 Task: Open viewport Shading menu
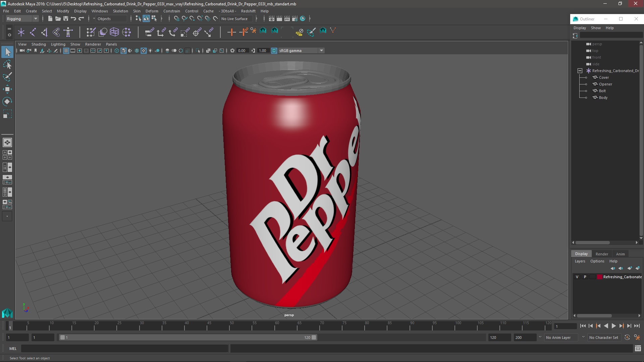point(39,44)
